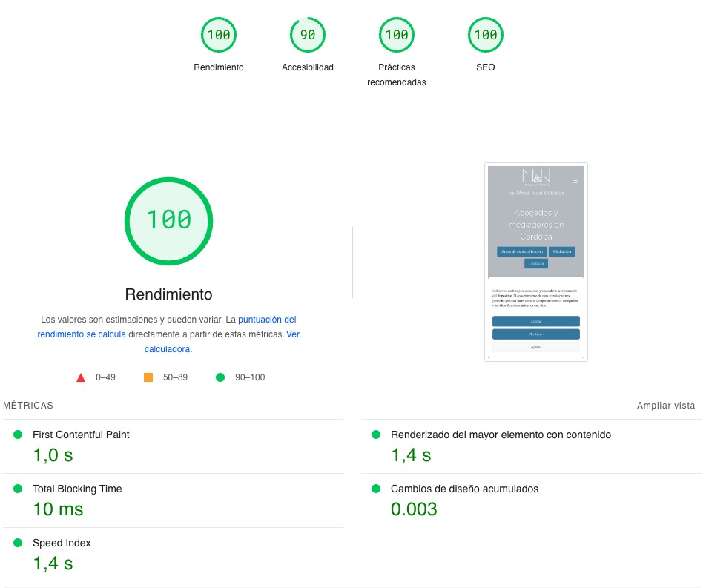Click the Aceptar button in the preview
The width and height of the screenshot is (706, 588).
pyautogui.click(x=536, y=321)
